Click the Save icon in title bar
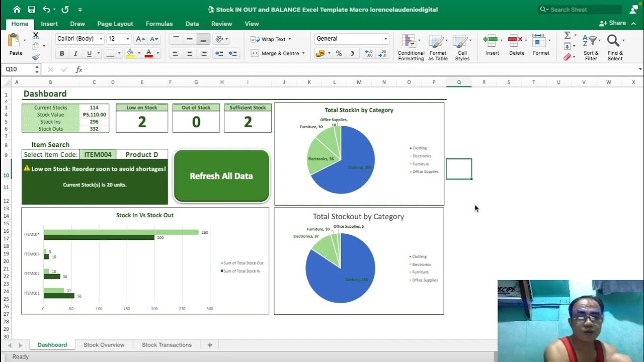 (x=32, y=10)
